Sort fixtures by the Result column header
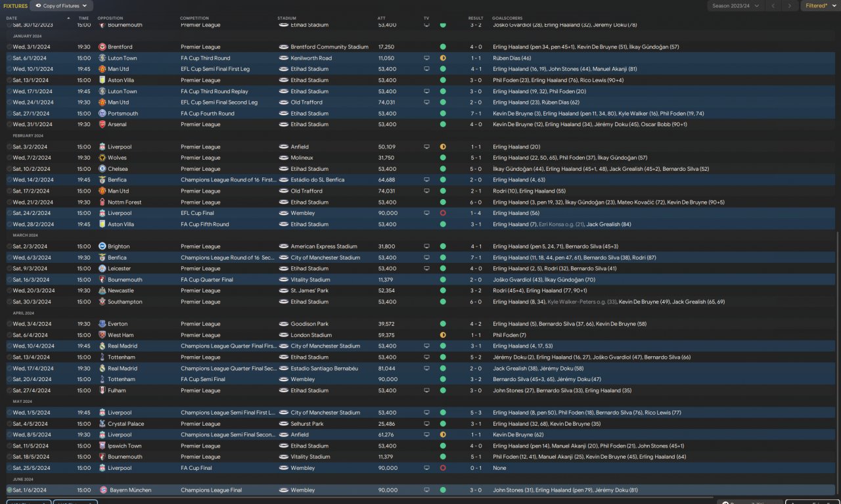This screenshot has width=841, height=504. pyautogui.click(x=476, y=18)
